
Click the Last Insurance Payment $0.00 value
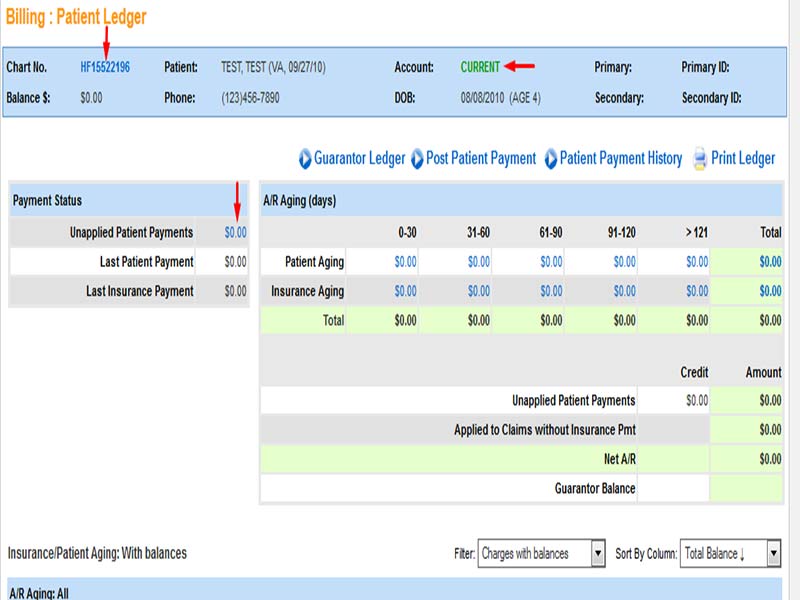point(235,291)
